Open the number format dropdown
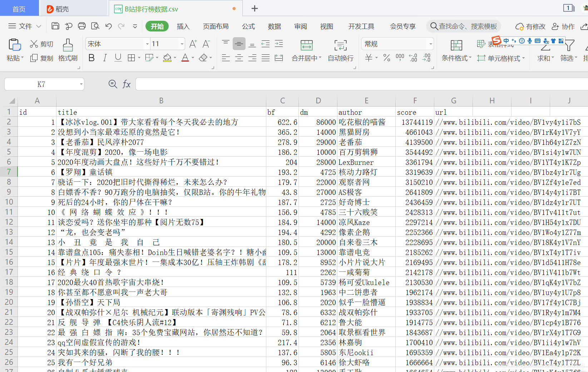 click(430, 44)
